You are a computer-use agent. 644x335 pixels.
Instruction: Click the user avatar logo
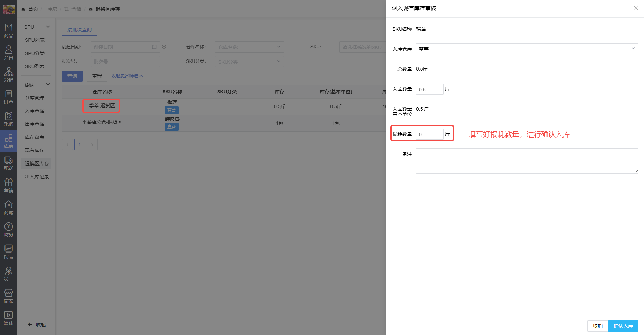coord(9,9)
